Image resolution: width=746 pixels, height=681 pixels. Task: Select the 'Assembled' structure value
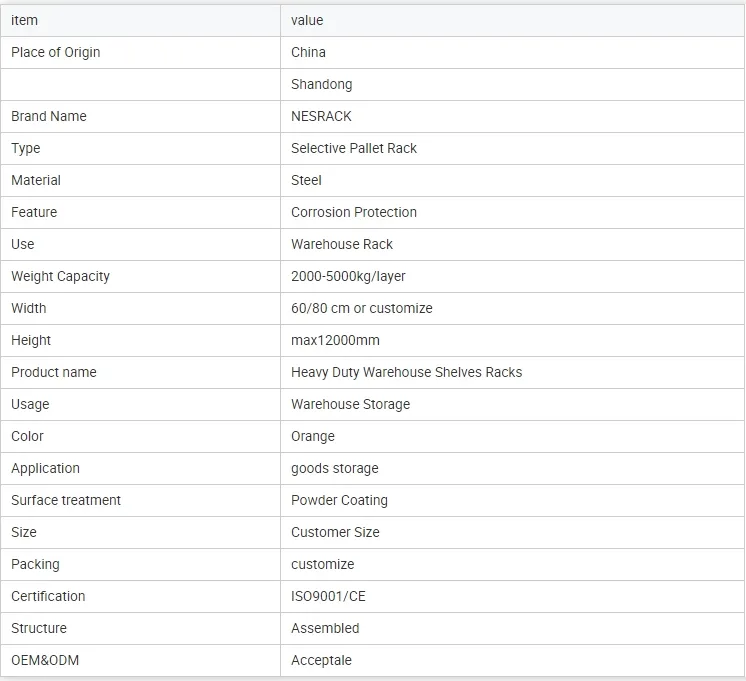pos(325,628)
